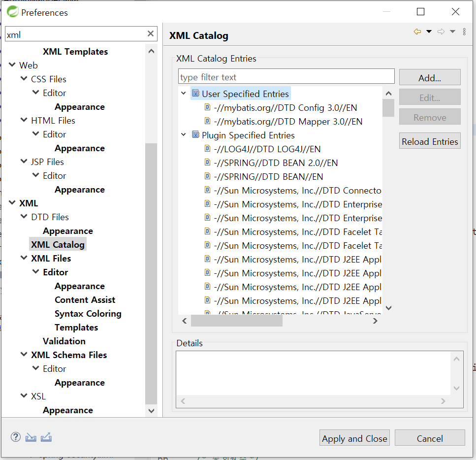
Task: Click the Remove button
Action: point(430,117)
